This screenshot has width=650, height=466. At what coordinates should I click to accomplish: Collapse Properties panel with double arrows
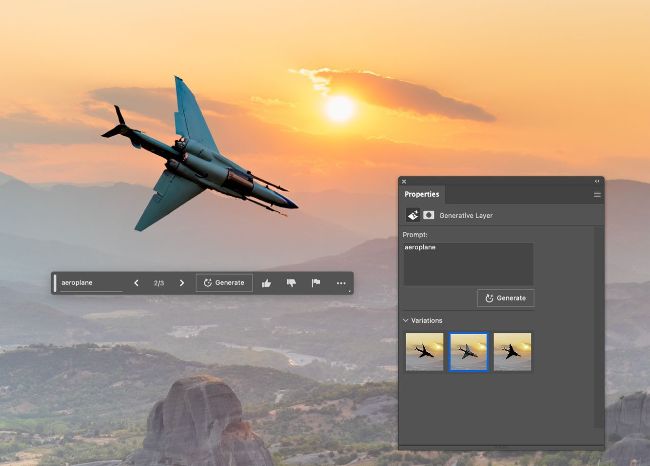tap(597, 181)
